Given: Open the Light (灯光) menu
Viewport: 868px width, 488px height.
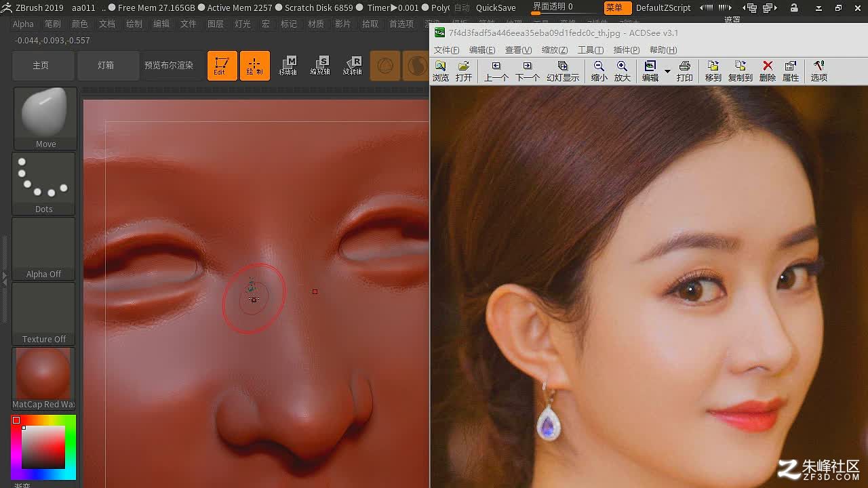Looking at the screenshot, I should [x=243, y=24].
